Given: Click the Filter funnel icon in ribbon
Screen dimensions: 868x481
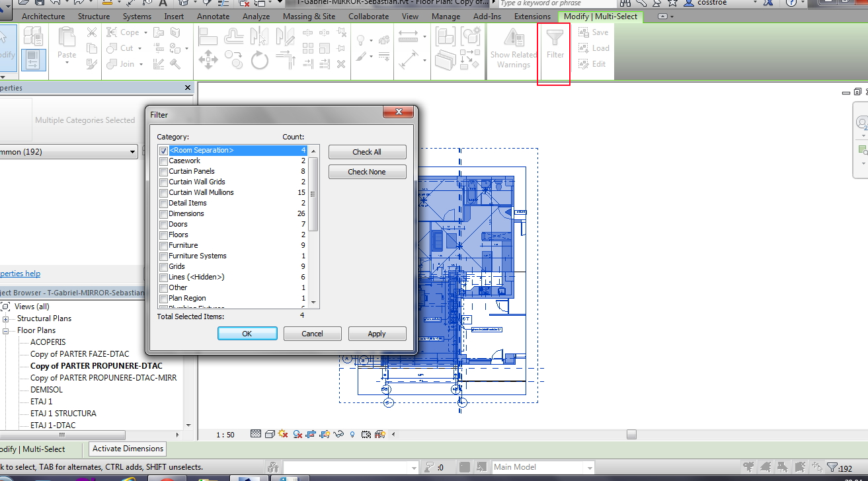Looking at the screenshot, I should pyautogui.click(x=555, y=38).
